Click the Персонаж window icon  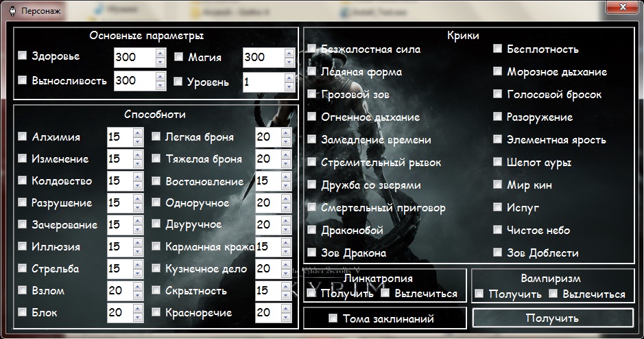coord(14,11)
